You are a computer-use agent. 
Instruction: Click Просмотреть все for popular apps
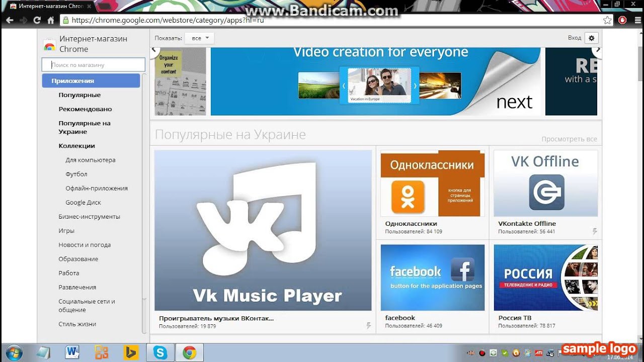pos(570,139)
